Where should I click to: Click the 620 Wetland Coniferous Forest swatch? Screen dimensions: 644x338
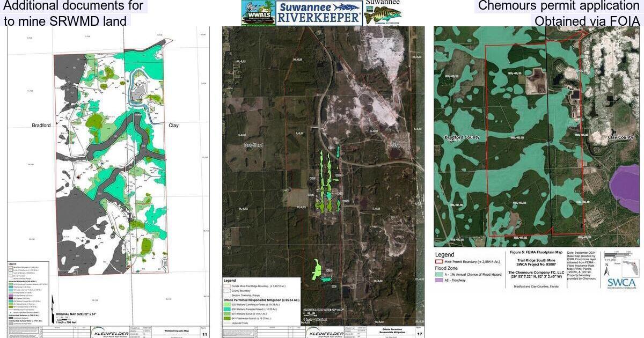pos(228,305)
